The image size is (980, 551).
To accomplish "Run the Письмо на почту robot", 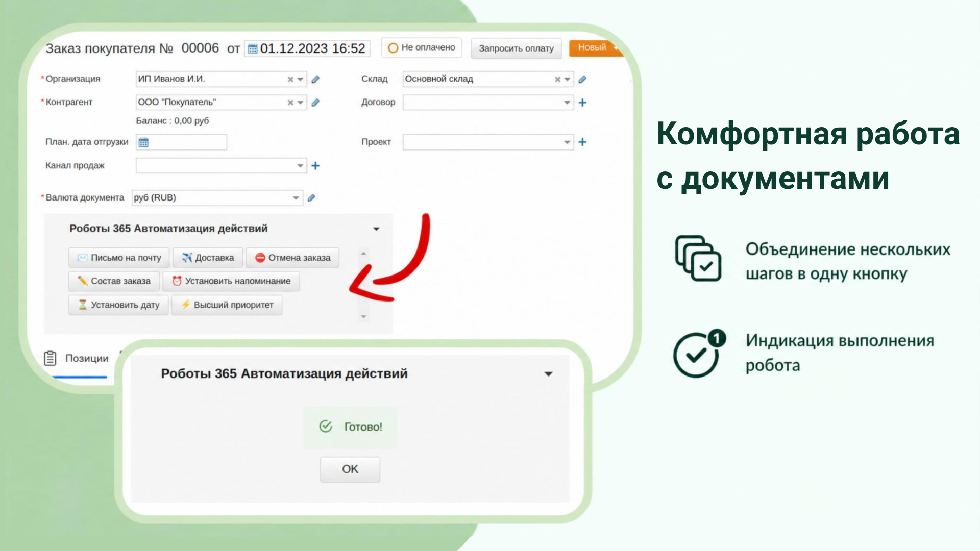I will pyautogui.click(x=119, y=258).
